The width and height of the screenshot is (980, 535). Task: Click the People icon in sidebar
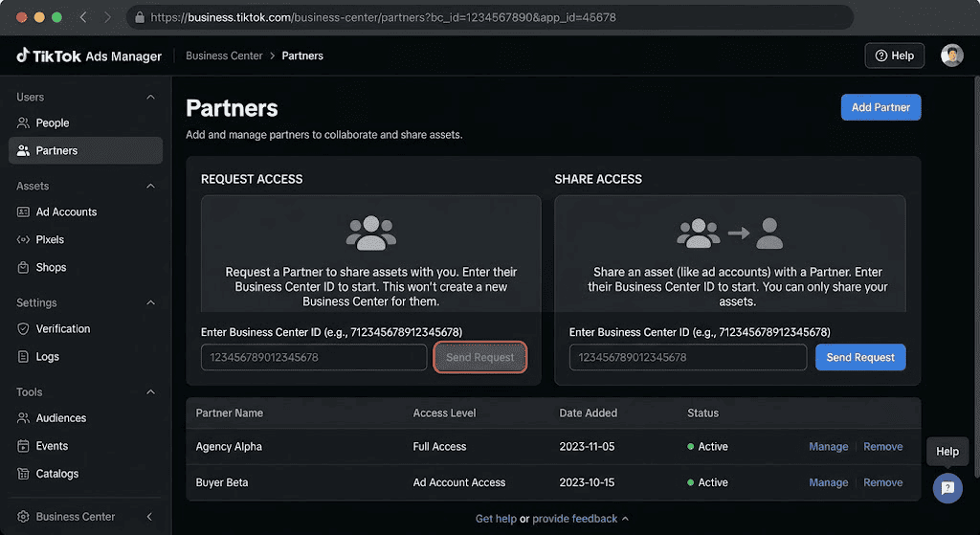click(x=23, y=123)
